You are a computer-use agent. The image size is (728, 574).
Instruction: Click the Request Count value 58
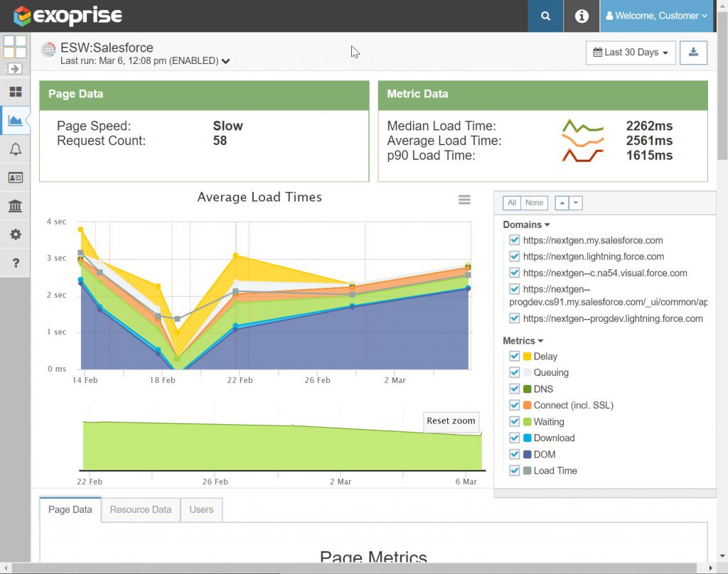coord(220,141)
